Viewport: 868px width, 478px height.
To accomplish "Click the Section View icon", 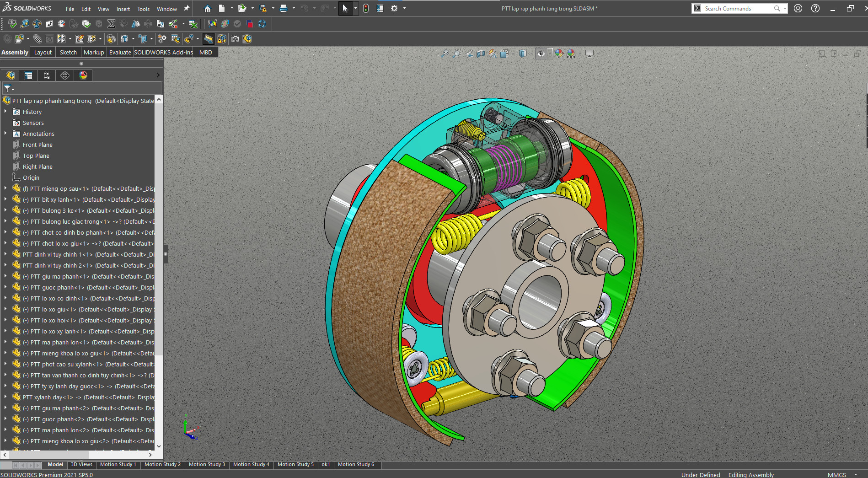I will (480, 54).
